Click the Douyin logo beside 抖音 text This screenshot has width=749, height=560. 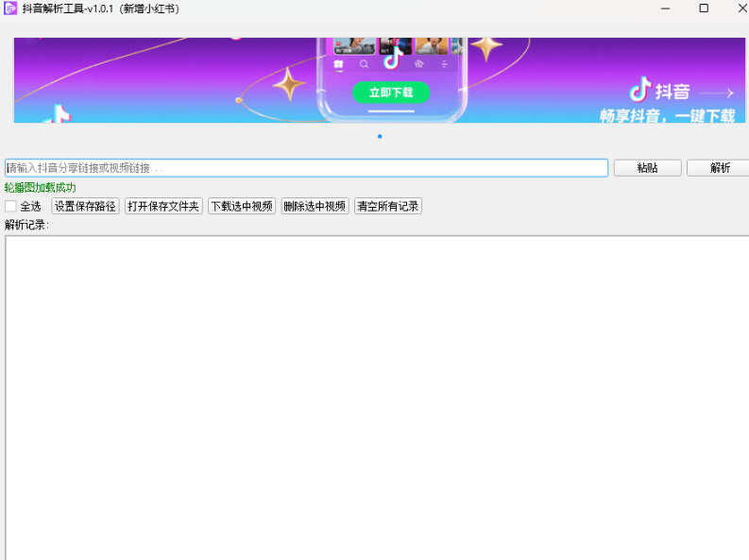[x=640, y=90]
